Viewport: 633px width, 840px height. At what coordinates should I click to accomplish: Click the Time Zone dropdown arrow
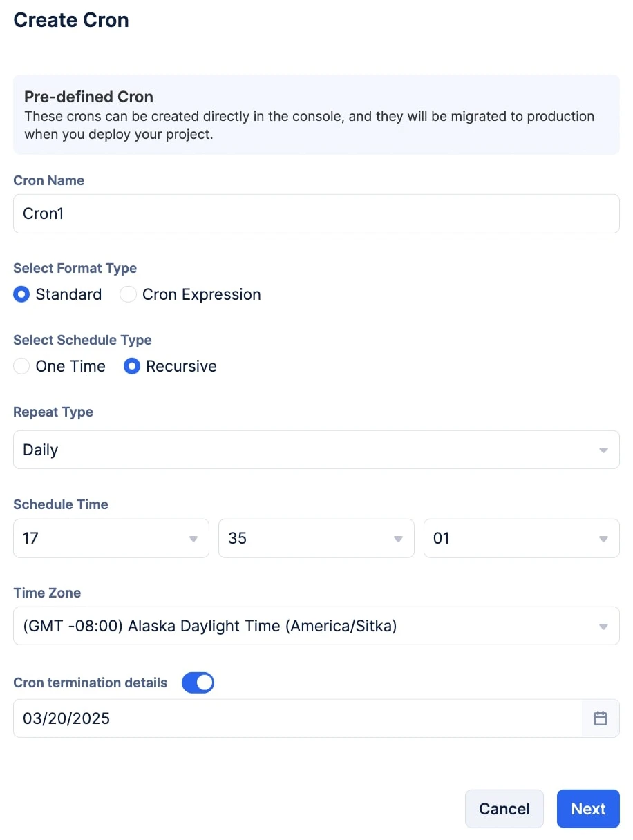(x=603, y=627)
